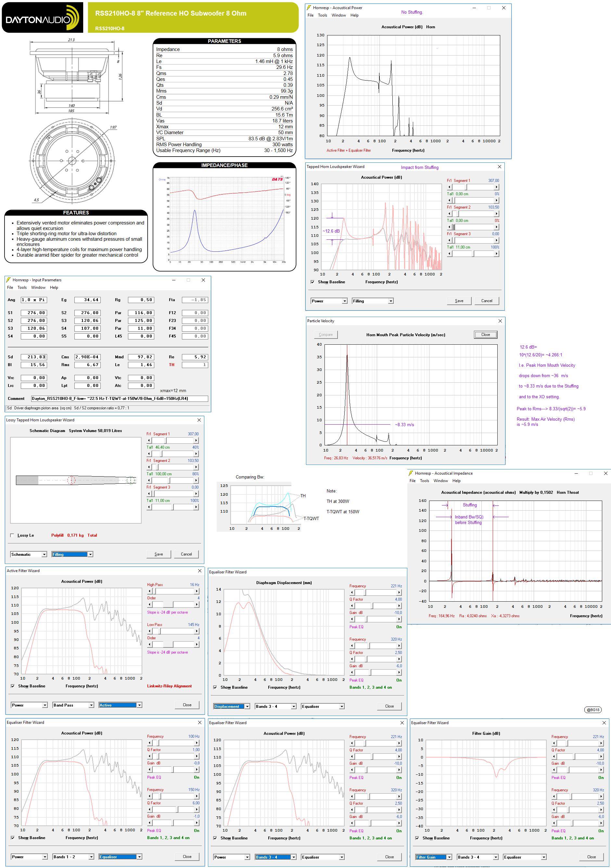Enable the Lossy Le checkbox
Screen dimensions: 611x868
(x=12, y=535)
